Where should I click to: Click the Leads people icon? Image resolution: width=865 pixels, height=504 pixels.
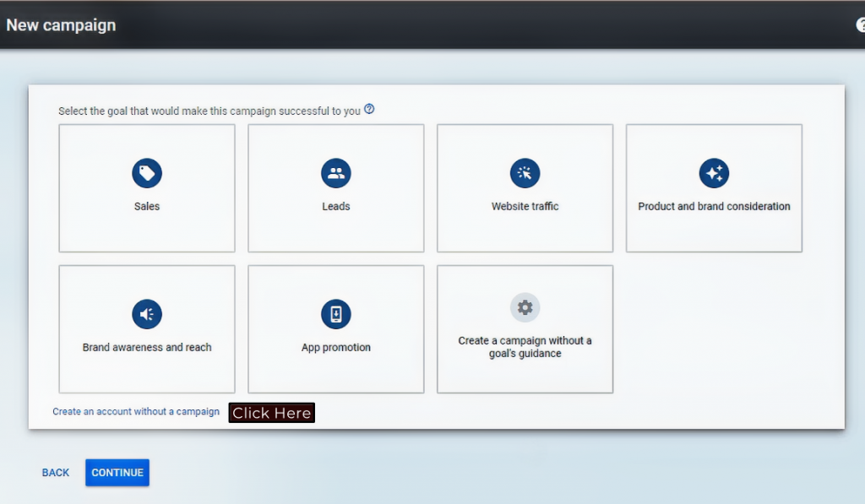(x=336, y=173)
